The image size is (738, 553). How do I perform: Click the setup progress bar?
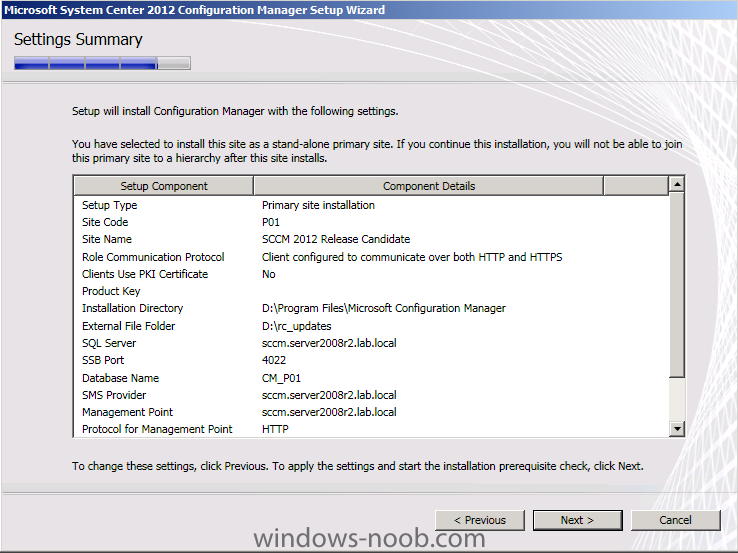(102, 63)
